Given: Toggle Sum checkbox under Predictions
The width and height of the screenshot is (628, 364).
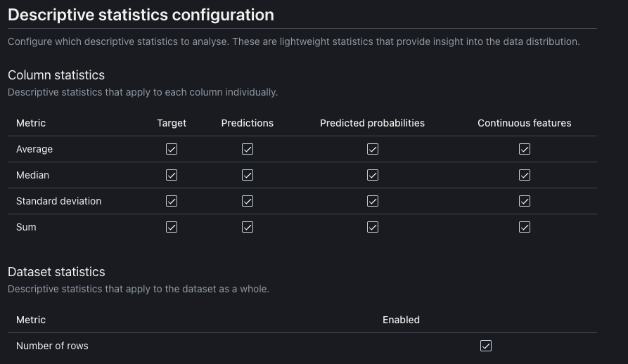Looking at the screenshot, I should [x=248, y=227].
